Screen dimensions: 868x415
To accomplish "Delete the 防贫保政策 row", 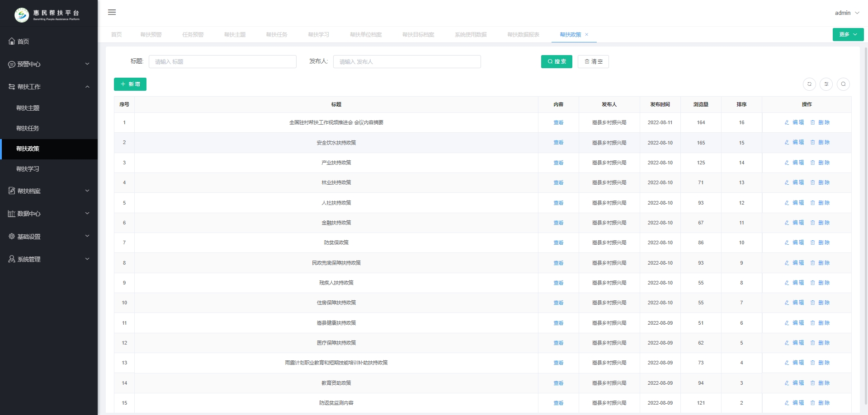I will [820, 242].
